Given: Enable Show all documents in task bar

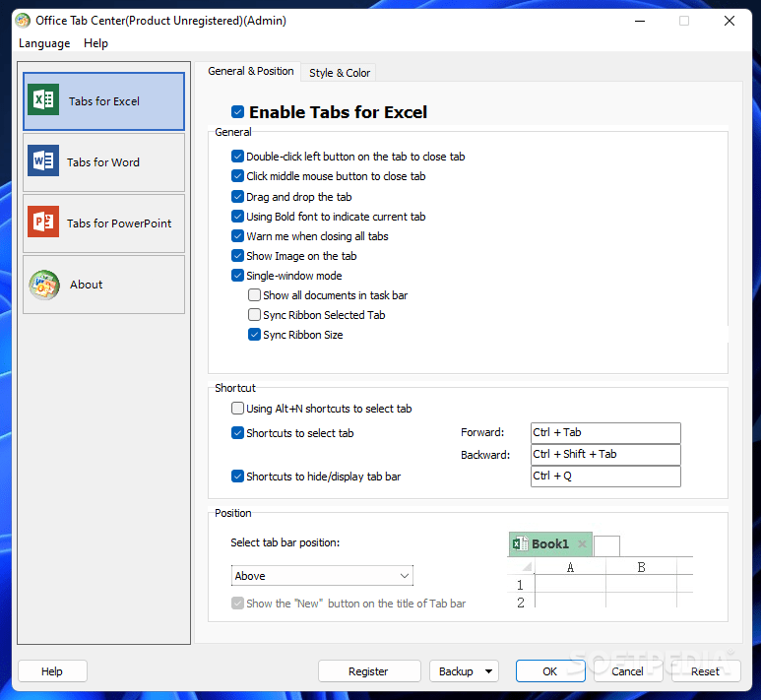Looking at the screenshot, I should coord(254,295).
